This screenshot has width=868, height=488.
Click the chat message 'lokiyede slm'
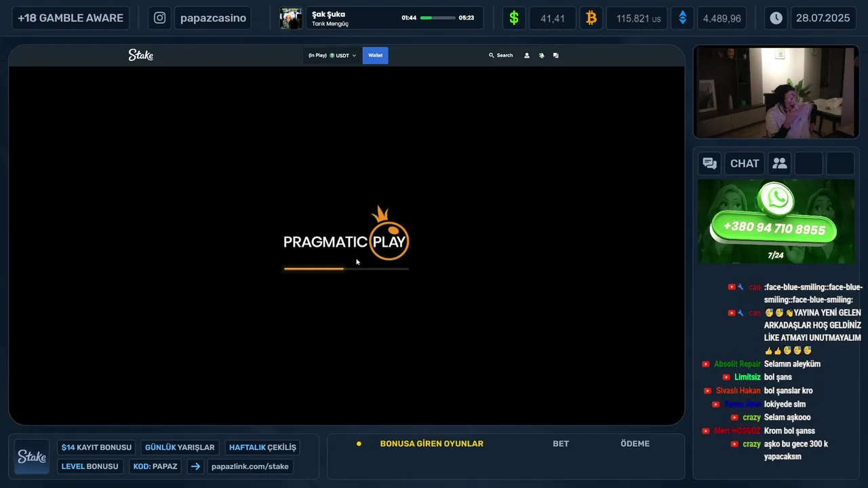coord(785,405)
